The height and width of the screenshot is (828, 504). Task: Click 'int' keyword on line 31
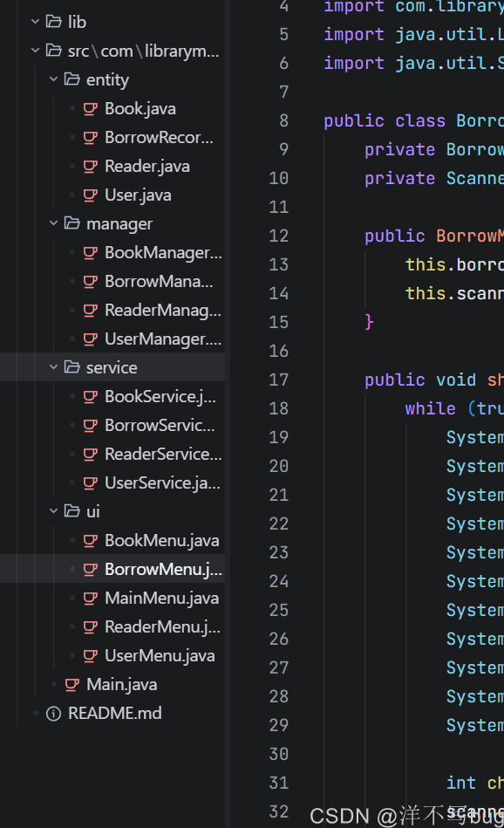pos(461,783)
